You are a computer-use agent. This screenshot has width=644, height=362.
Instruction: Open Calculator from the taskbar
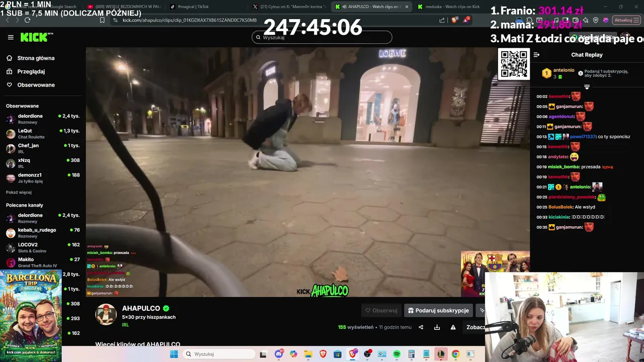point(411,354)
